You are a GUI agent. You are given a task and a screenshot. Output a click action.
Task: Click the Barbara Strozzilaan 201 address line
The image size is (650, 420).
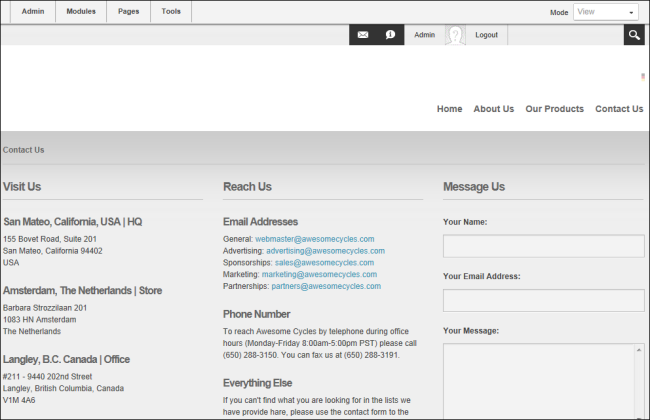click(45, 308)
